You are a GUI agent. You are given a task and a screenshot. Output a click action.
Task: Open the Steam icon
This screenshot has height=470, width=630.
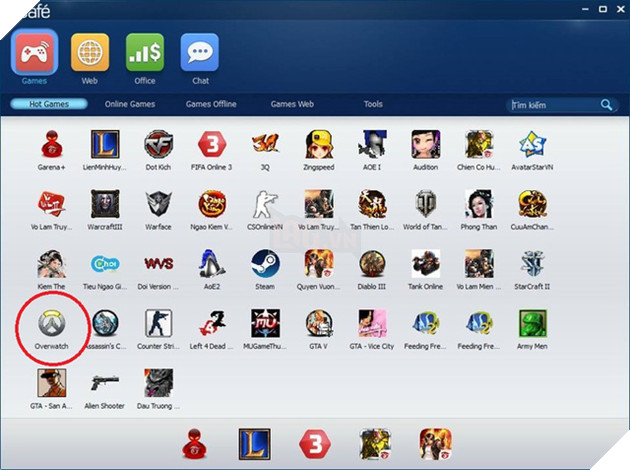(265, 265)
